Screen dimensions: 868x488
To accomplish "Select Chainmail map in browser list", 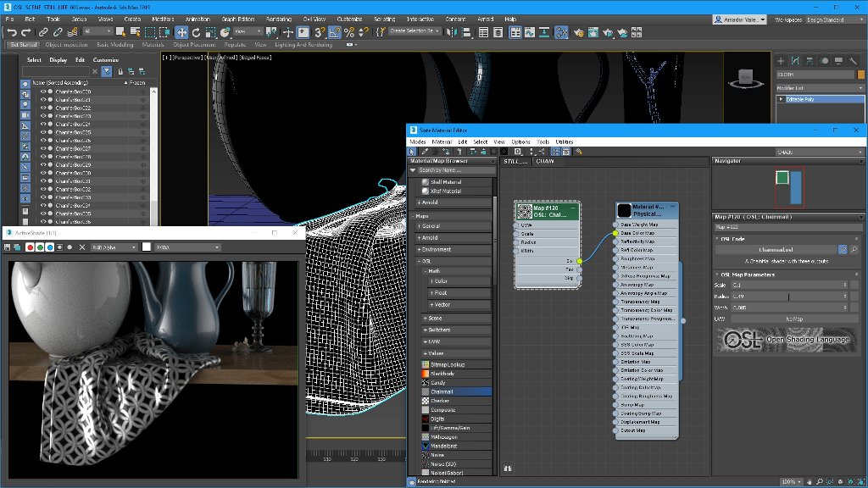I will coord(456,391).
